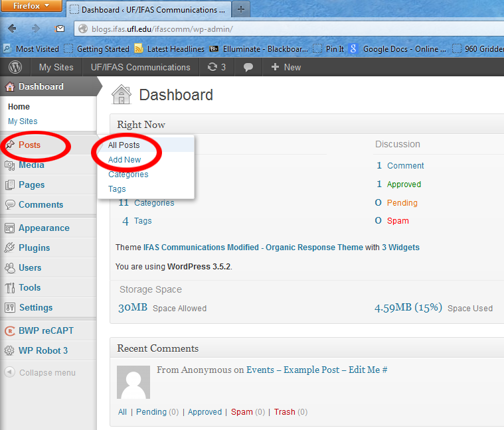Open the 11 Categories link
The height and width of the screenshot is (430, 504).
[x=147, y=202]
